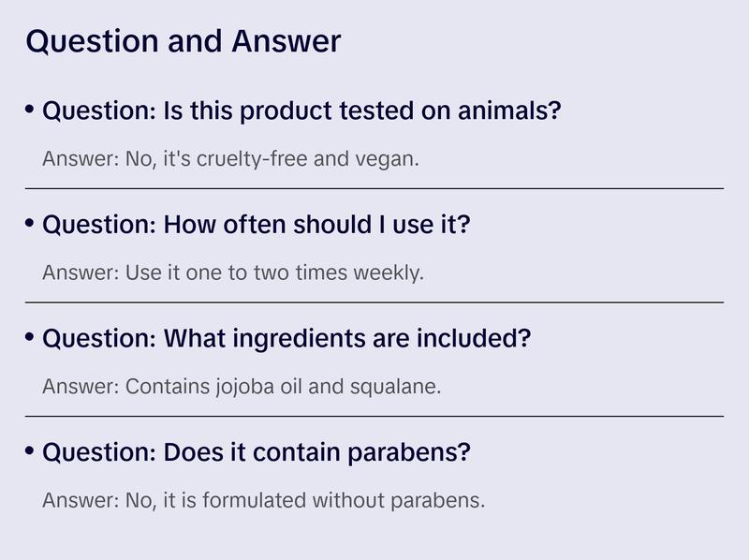Screen dimensions: 749x560
Task: Click the divider line above the parabens question
Action: (374, 416)
